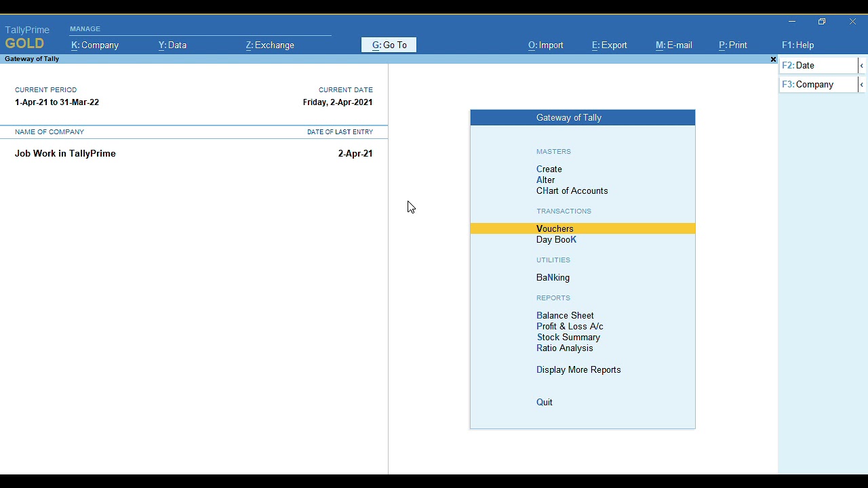This screenshot has width=868, height=488.
Task: Open F1: Help
Action: pyautogui.click(x=798, y=45)
